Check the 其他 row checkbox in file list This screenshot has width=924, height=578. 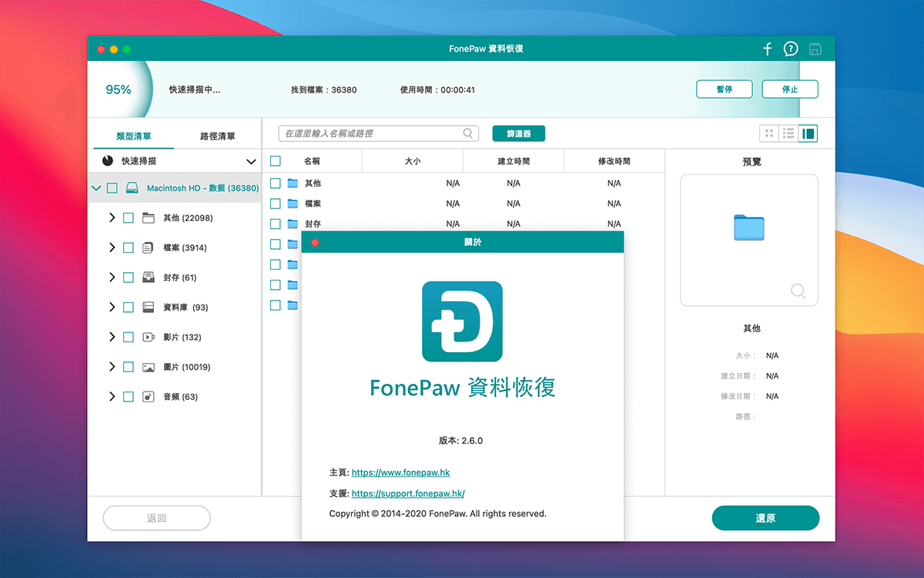pyautogui.click(x=276, y=183)
